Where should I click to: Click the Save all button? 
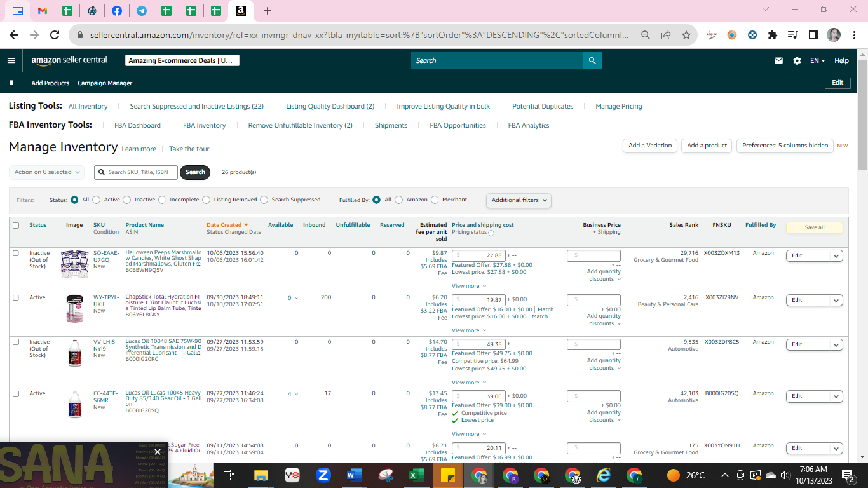click(815, 227)
